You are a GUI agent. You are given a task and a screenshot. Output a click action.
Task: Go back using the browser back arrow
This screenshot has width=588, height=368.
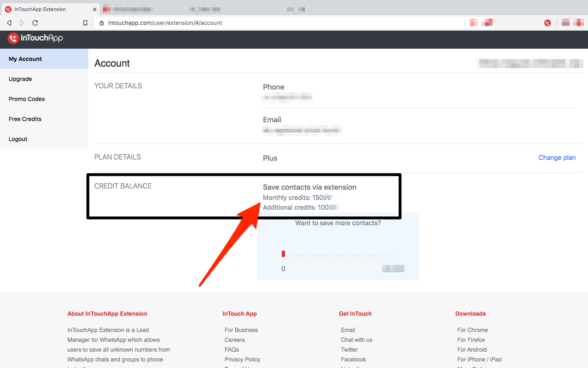pos(9,23)
